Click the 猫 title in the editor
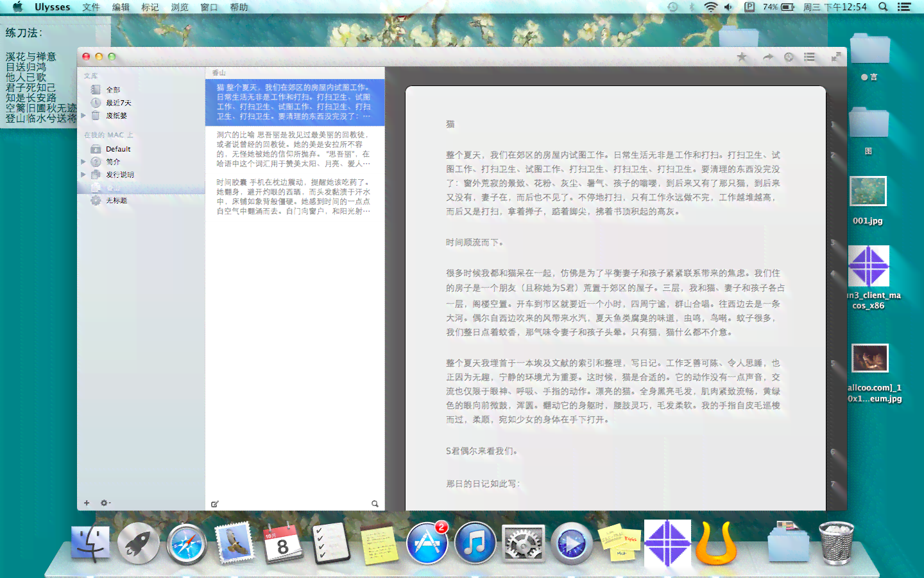The height and width of the screenshot is (578, 924). click(x=450, y=124)
